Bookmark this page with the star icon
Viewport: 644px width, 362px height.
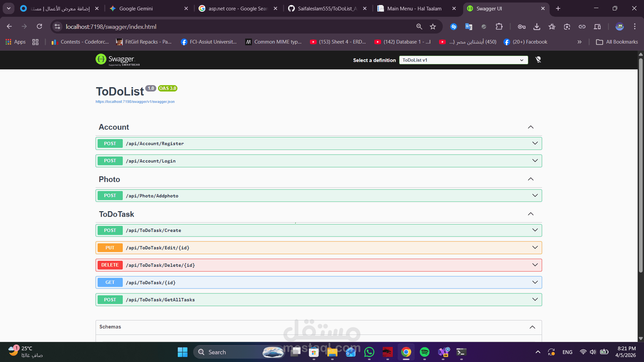tap(433, 26)
